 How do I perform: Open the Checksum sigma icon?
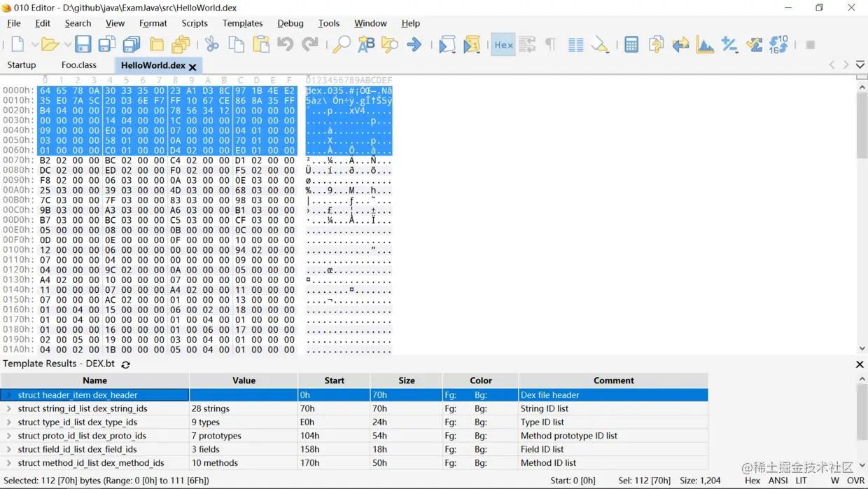tap(754, 45)
